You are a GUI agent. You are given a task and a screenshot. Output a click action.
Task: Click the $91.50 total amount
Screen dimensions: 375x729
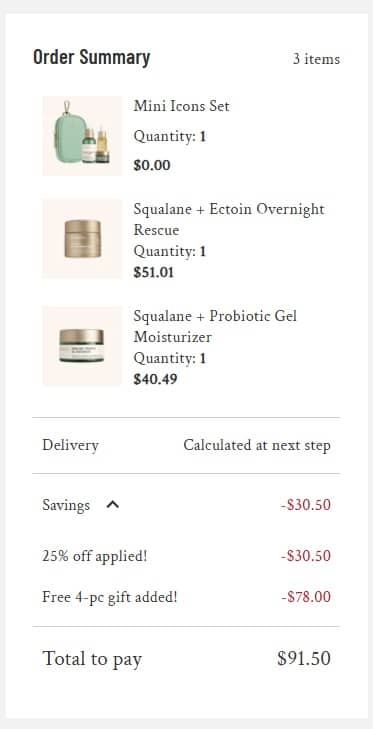(304, 659)
